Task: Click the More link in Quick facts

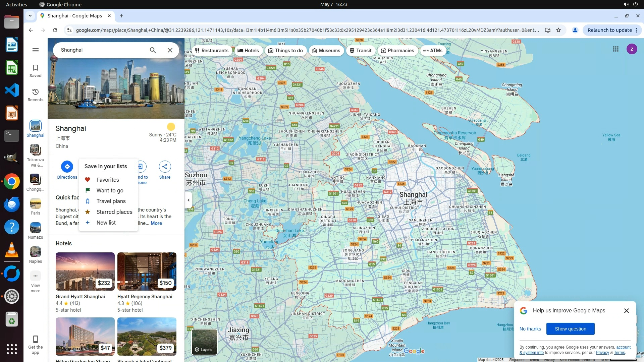Action: tap(156, 223)
